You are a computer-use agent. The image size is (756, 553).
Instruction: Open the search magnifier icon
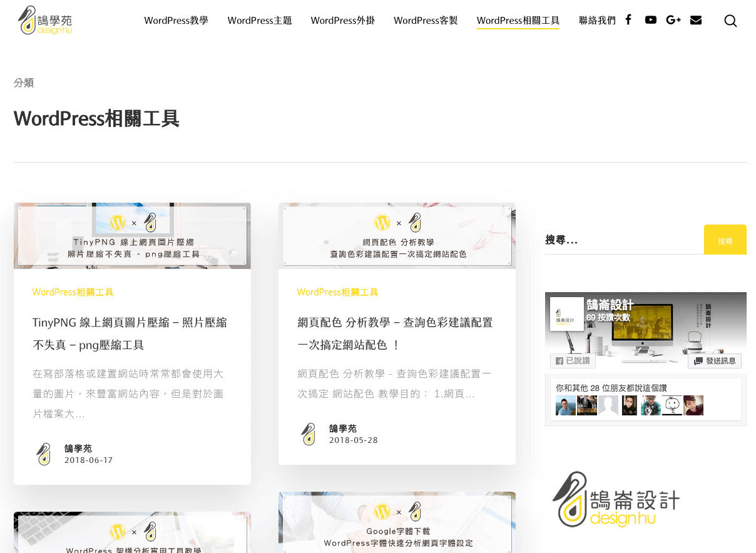(x=730, y=21)
